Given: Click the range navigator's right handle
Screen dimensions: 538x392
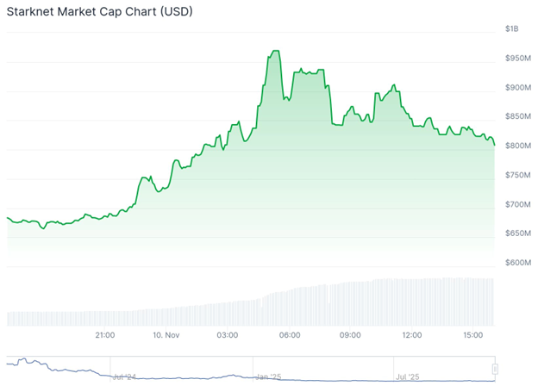Looking at the screenshot, I should coord(495,370).
